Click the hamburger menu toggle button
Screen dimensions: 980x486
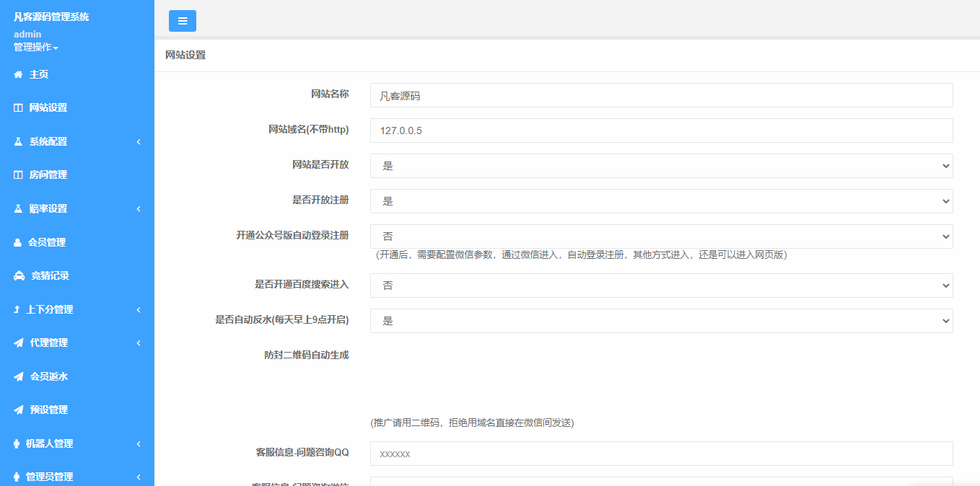pyautogui.click(x=183, y=21)
